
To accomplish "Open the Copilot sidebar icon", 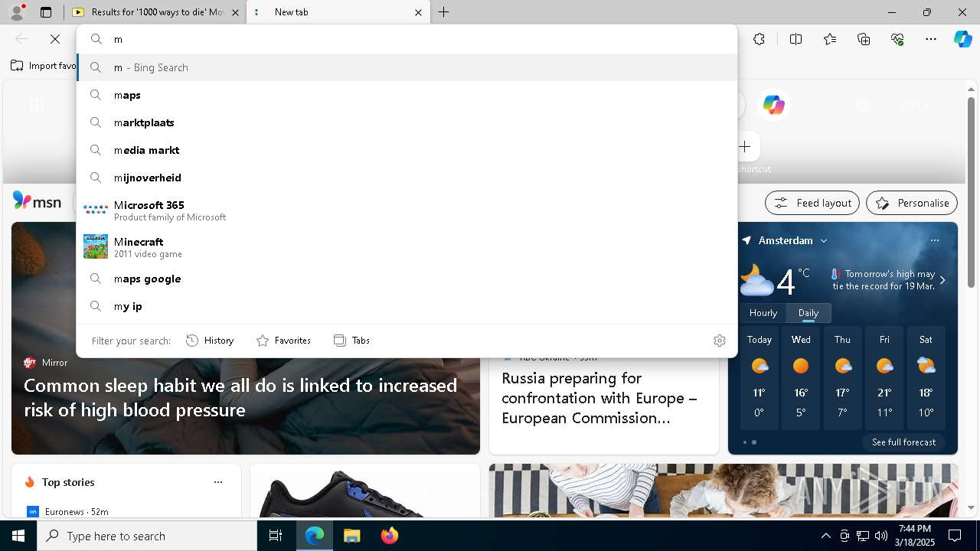I will tap(962, 39).
